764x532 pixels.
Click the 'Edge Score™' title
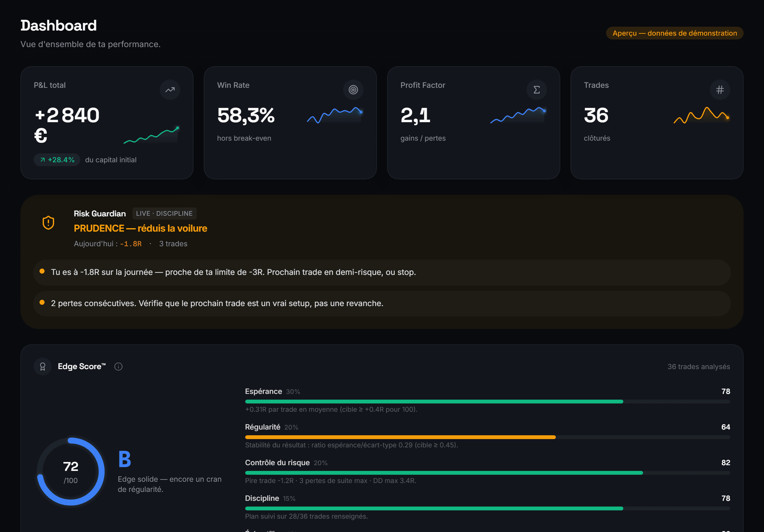(x=82, y=367)
